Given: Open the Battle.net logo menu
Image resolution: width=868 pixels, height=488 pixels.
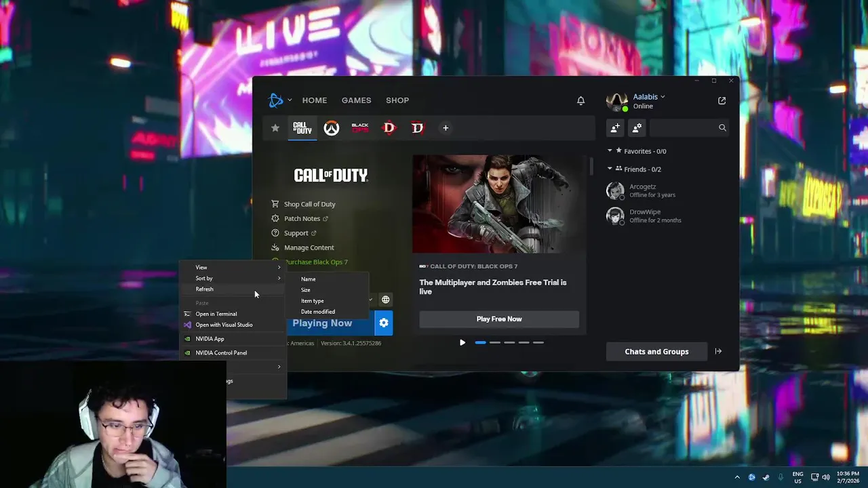Looking at the screenshot, I should pos(277,100).
